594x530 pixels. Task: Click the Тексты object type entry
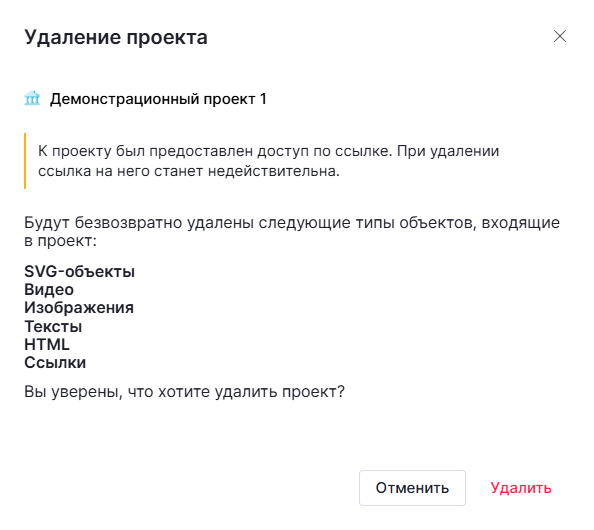pos(53,326)
